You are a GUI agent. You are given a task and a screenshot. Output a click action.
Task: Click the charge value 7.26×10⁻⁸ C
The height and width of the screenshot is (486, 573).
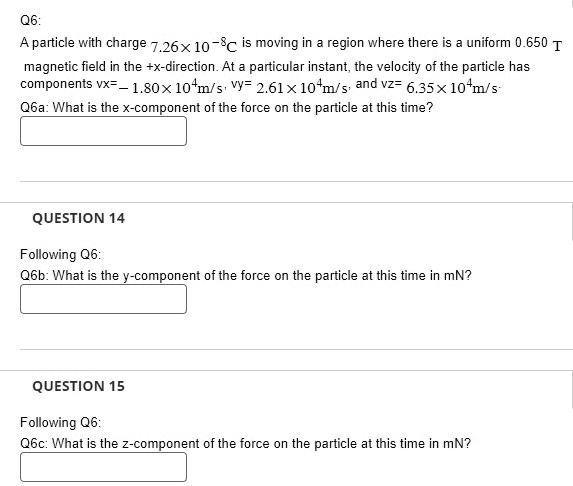click(x=194, y=46)
